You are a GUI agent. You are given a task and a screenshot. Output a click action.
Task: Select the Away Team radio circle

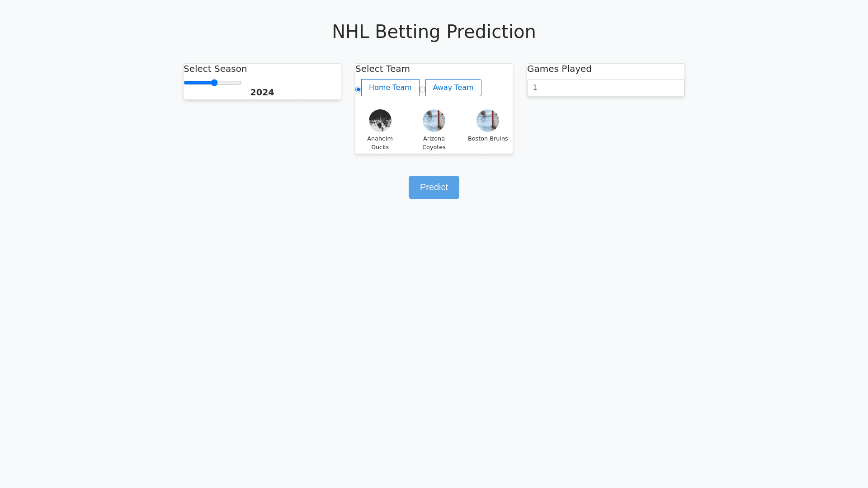pos(422,89)
